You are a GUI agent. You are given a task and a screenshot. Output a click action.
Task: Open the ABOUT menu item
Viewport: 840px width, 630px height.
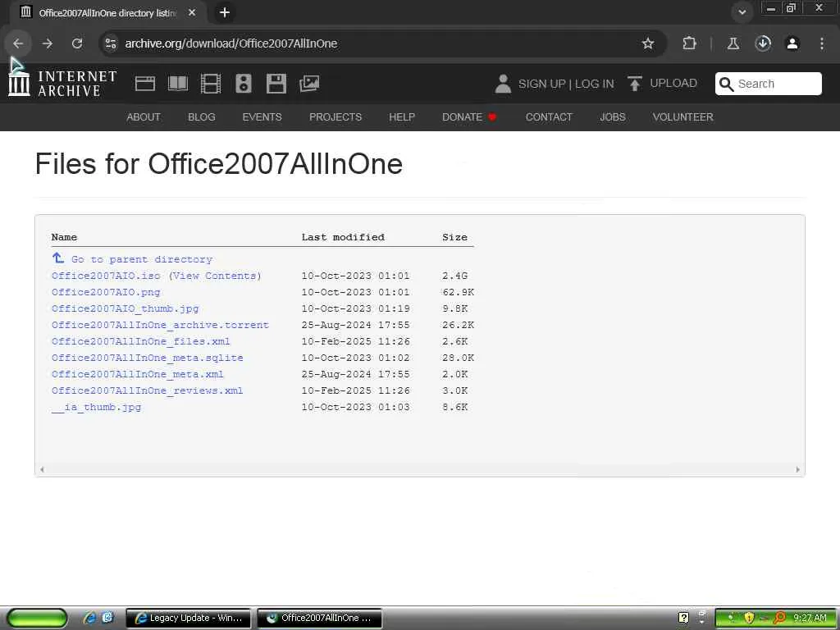(x=143, y=116)
